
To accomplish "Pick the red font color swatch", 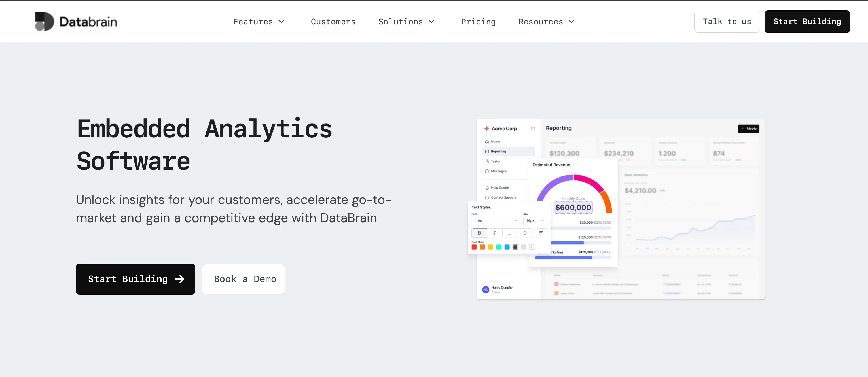I will (x=474, y=247).
